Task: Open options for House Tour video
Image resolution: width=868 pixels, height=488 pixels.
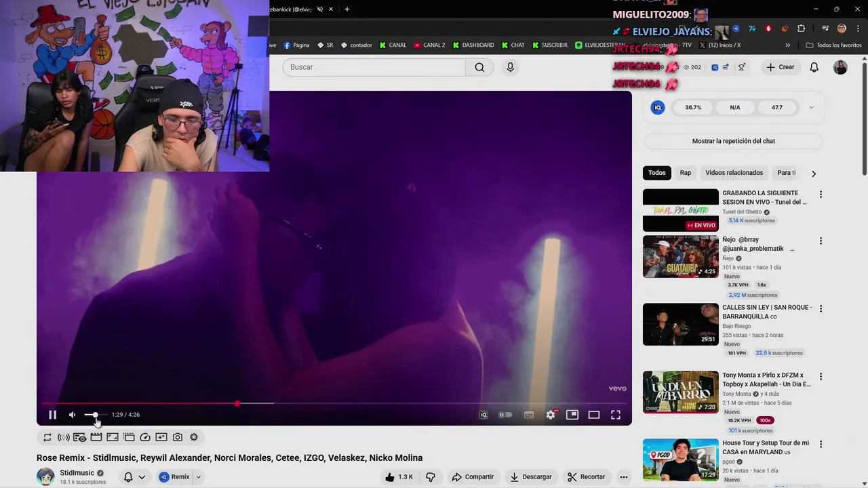Action: pyautogui.click(x=821, y=444)
